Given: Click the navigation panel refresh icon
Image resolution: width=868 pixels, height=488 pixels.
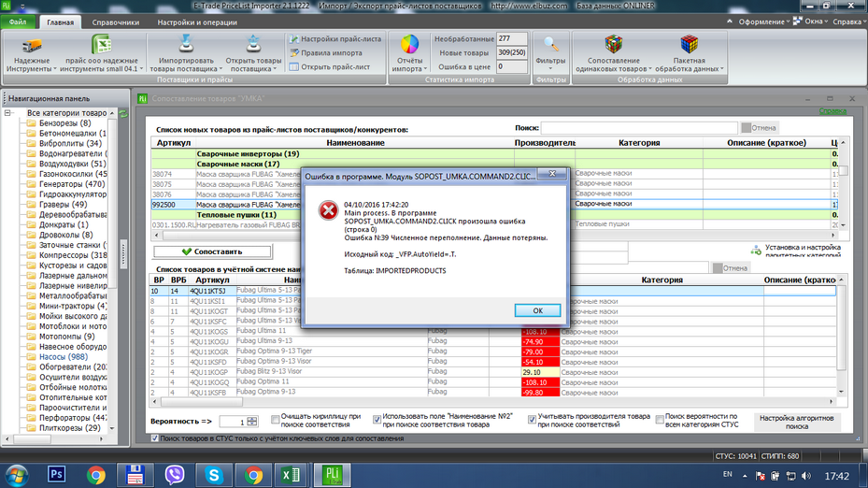Looking at the screenshot, I should pyautogui.click(x=123, y=113).
